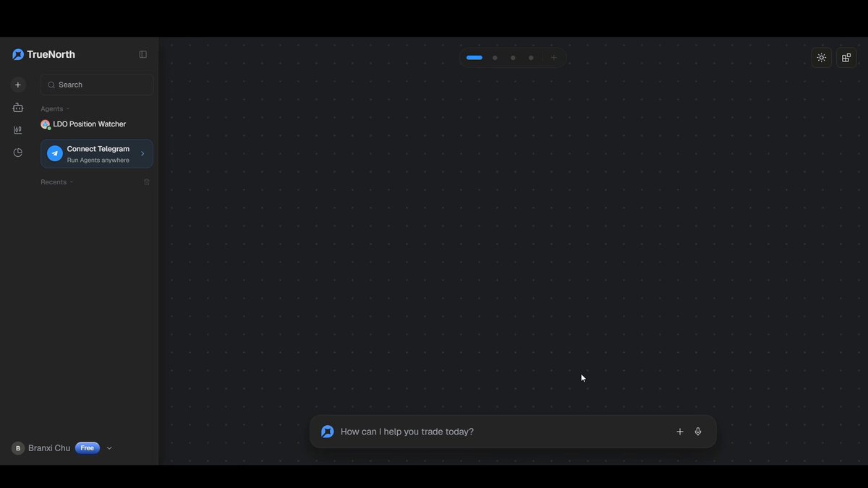Click the Branxi Chu user name
Viewport: 868px width, 488px height.
point(49,448)
